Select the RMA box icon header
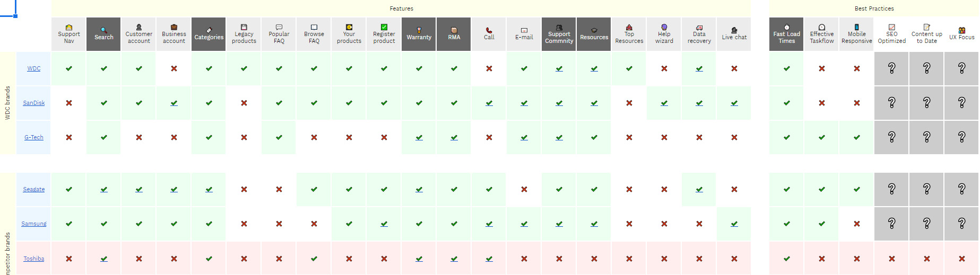The image size is (980, 275). tap(454, 30)
